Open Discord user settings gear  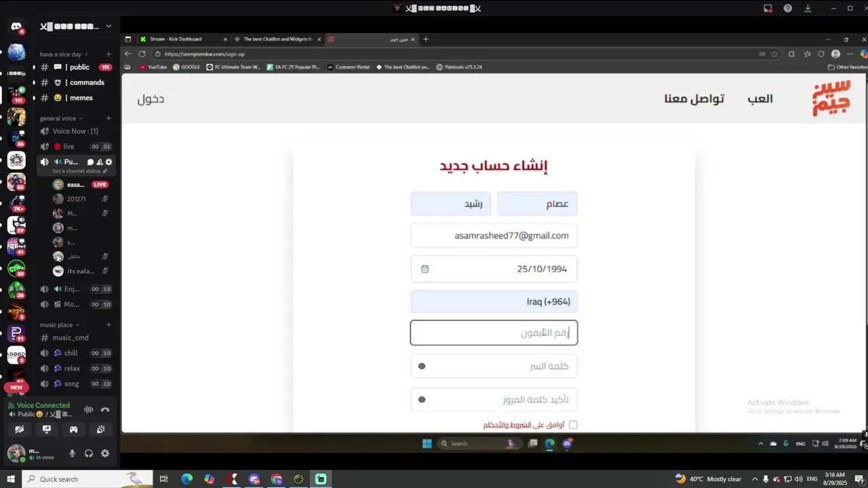click(105, 453)
